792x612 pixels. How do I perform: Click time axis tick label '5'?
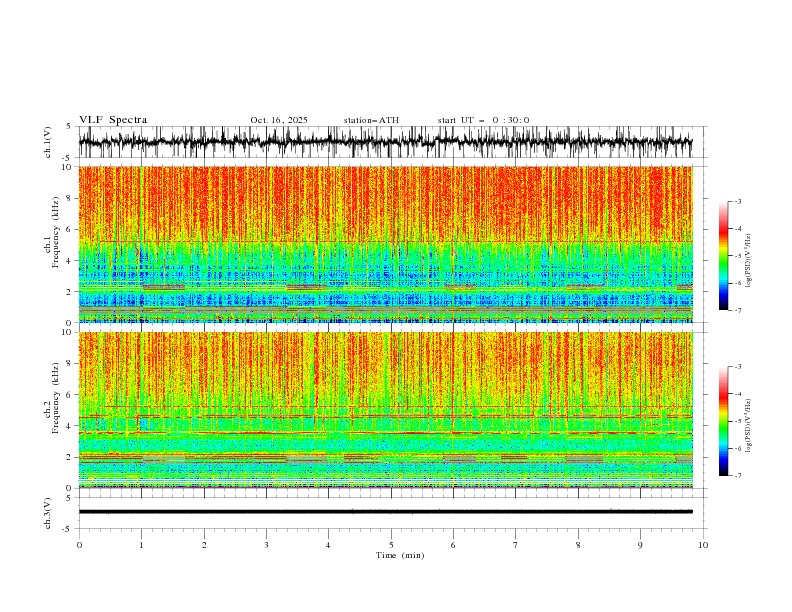(391, 545)
